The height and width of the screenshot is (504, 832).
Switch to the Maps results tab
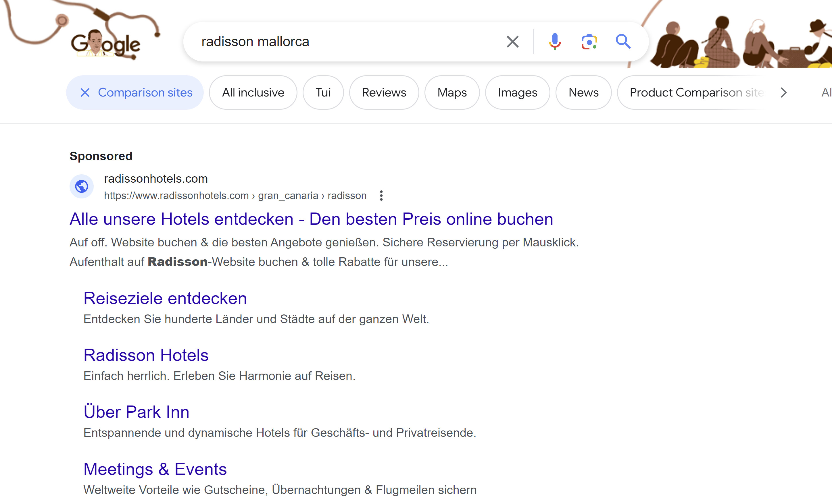tap(452, 92)
